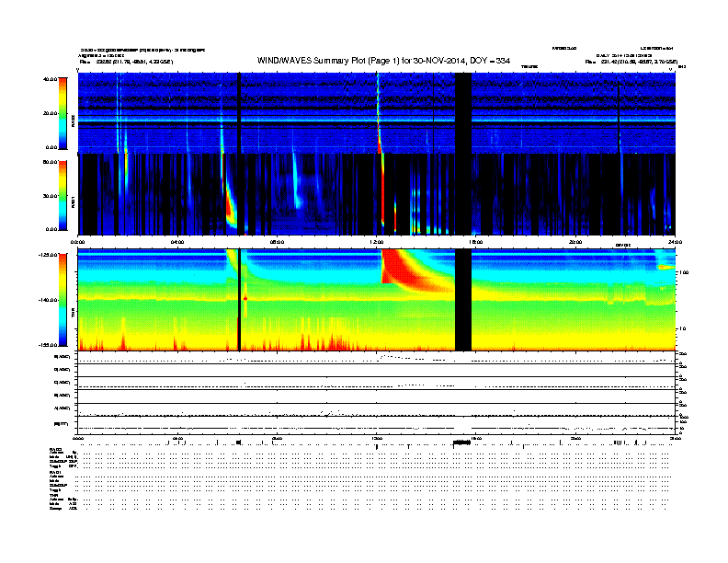Screen dimensions: 728x563
Task: Click the 12:00 tick label under RAD1 panel
Action: pyautogui.click(x=377, y=242)
